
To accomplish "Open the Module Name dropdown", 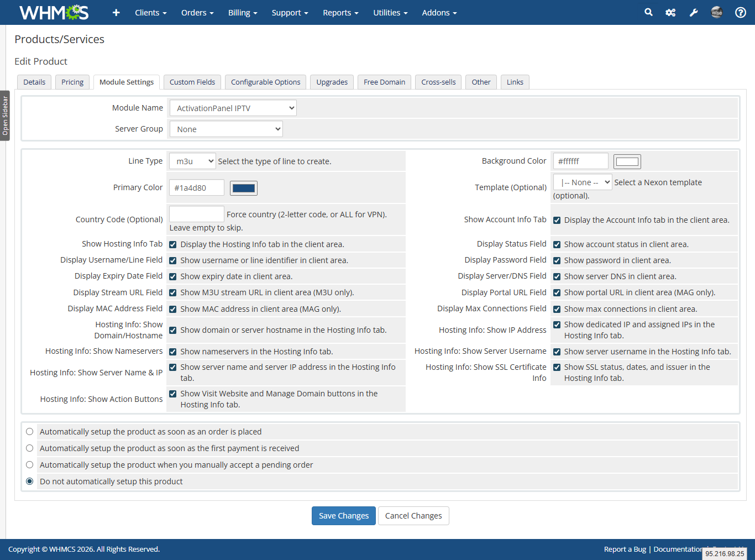I will [x=233, y=108].
